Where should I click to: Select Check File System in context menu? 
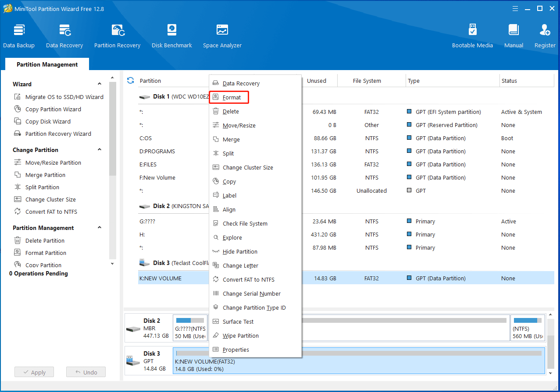[x=255, y=223]
